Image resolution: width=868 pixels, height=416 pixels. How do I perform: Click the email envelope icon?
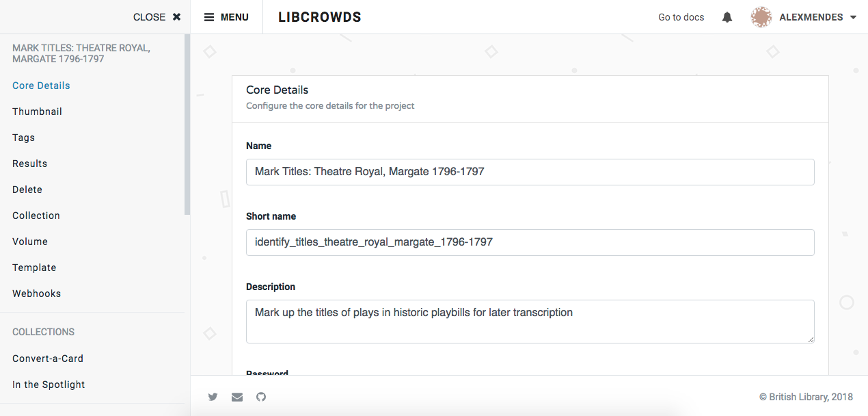[236, 397]
